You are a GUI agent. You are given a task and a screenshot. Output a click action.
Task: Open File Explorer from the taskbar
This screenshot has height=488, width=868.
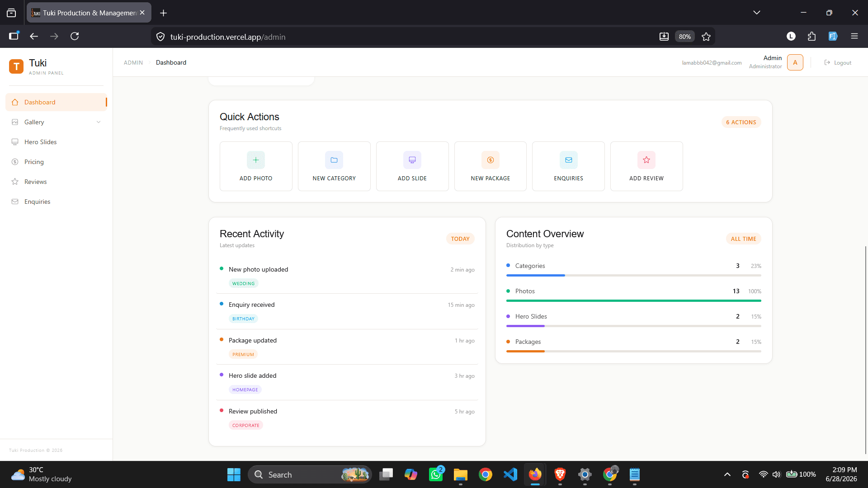click(x=461, y=474)
